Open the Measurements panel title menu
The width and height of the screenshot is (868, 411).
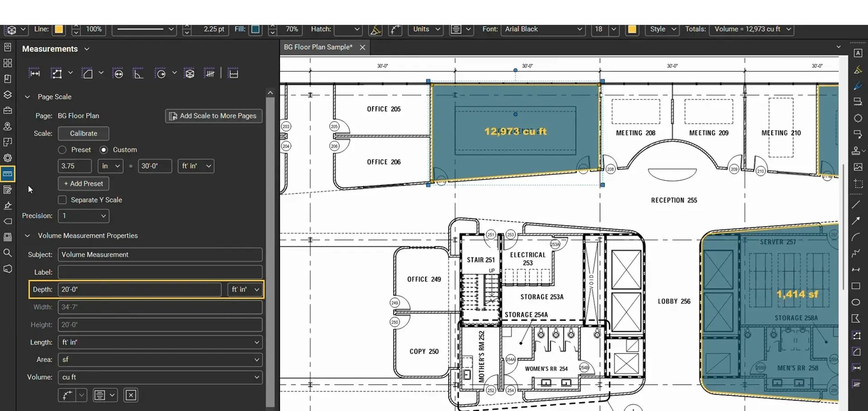(87, 49)
